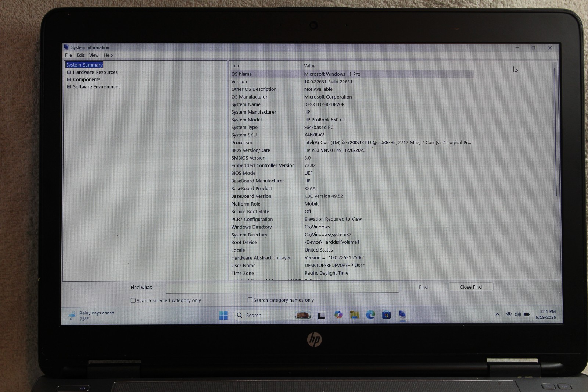Select the System Model row

[352, 120]
